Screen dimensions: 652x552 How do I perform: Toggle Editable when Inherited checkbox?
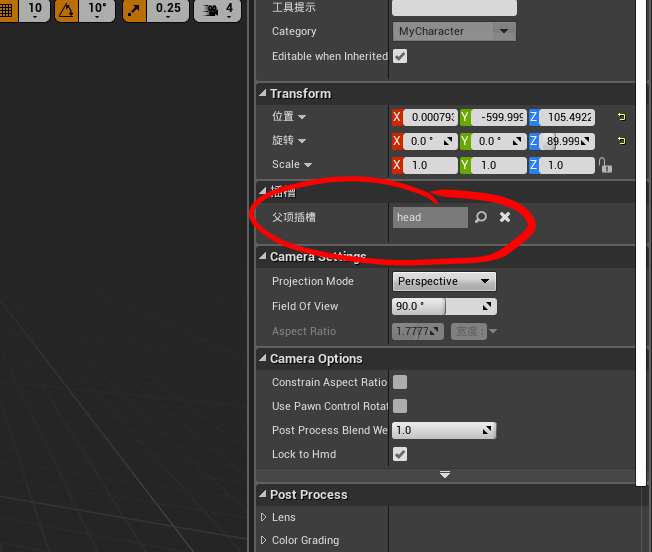tap(400, 56)
